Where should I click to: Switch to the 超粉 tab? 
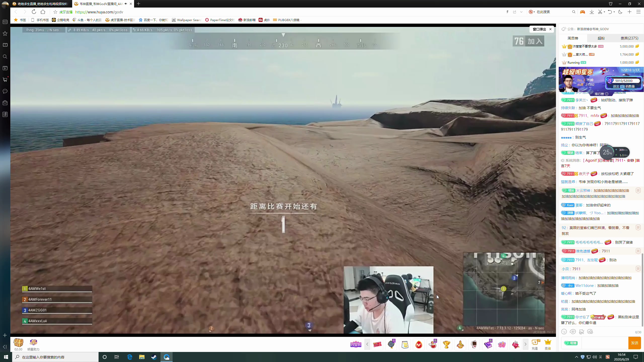601,38
